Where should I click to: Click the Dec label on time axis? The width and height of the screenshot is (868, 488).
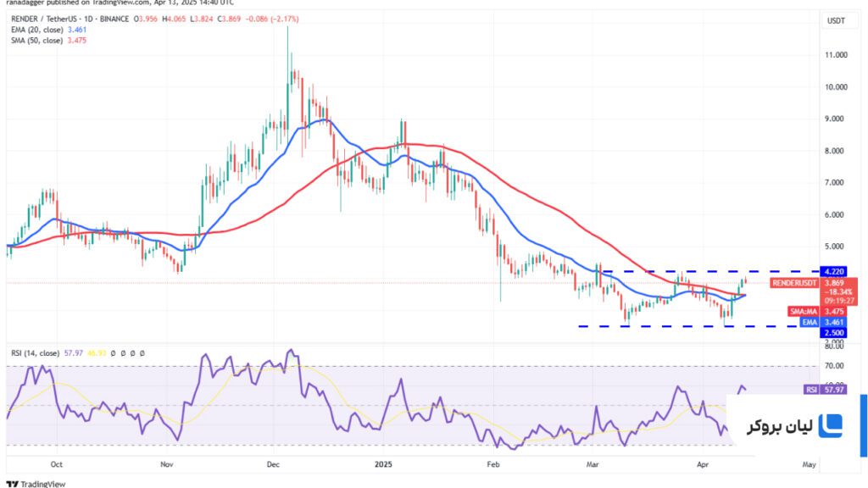273,464
